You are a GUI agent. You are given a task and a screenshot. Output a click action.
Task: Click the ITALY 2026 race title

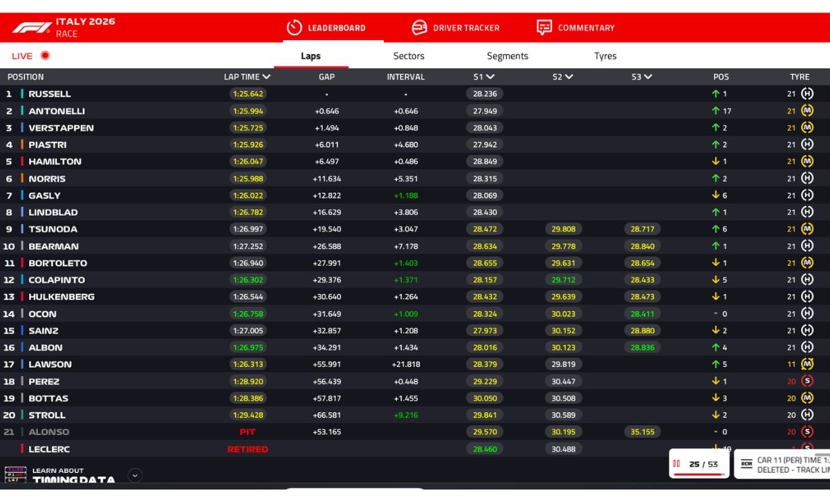coord(86,21)
